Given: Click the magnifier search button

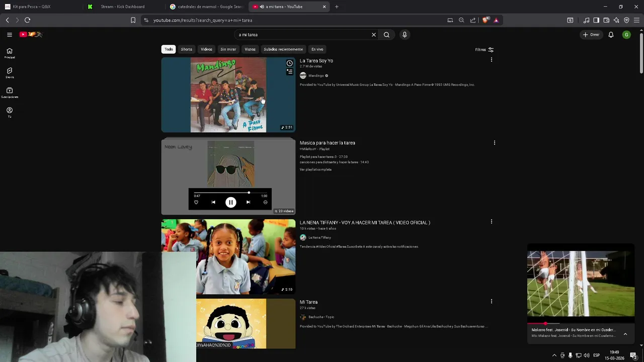Looking at the screenshot, I should [x=386, y=35].
